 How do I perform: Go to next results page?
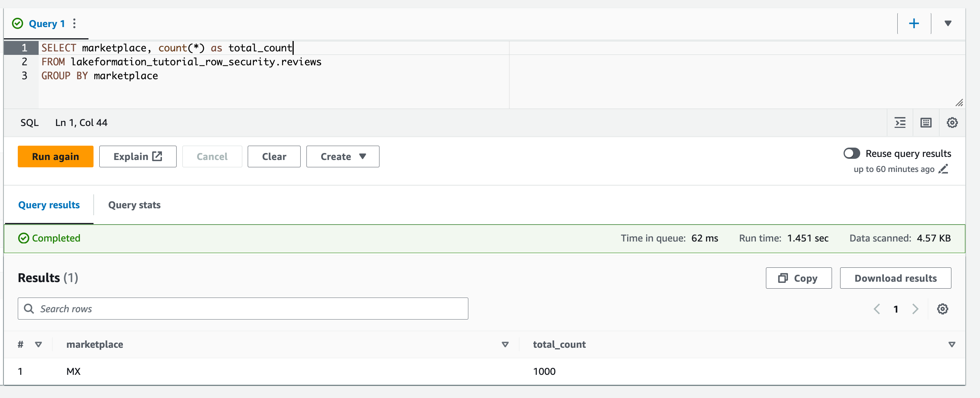click(x=915, y=309)
